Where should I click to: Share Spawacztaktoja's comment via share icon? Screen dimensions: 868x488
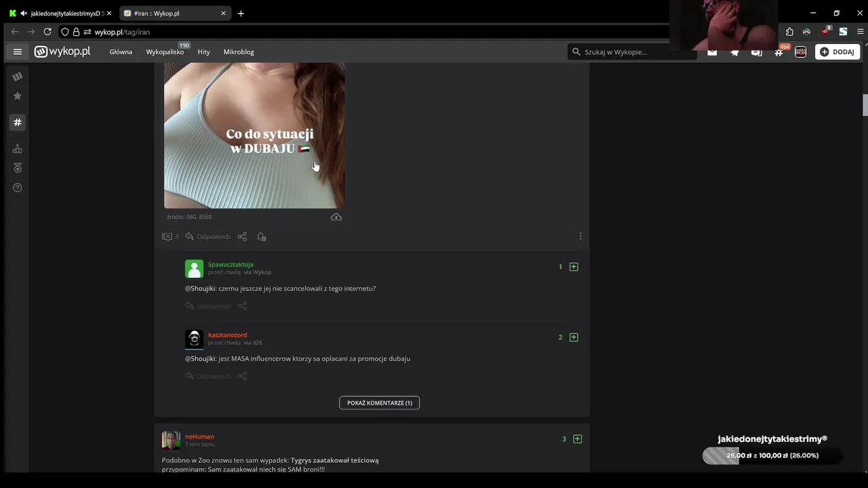242,306
